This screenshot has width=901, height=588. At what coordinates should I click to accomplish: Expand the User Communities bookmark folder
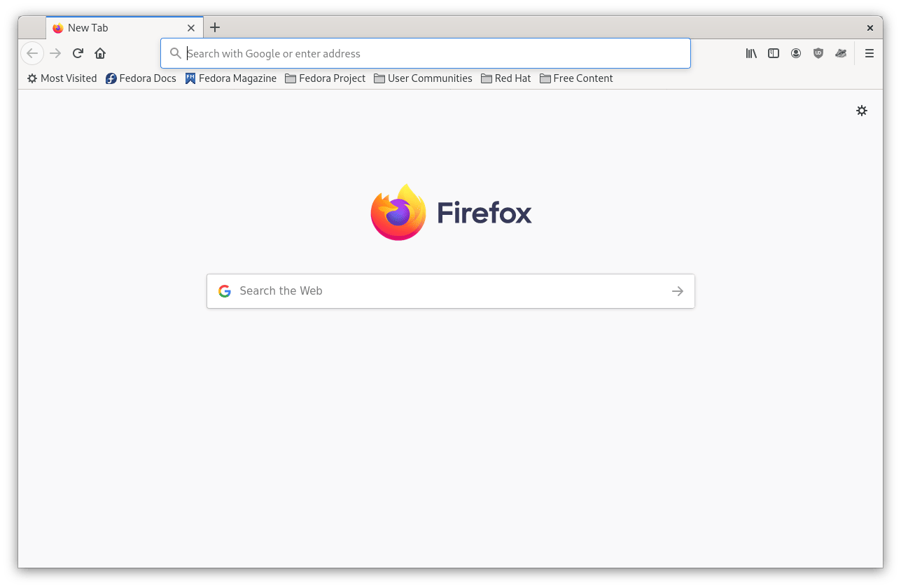click(x=424, y=78)
